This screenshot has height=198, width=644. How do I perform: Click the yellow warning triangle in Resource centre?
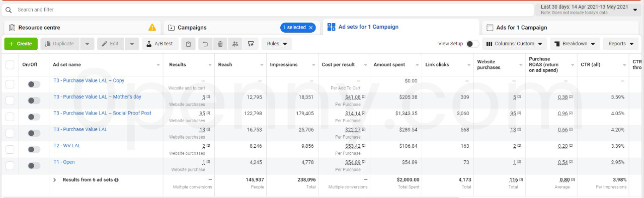[x=152, y=28]
